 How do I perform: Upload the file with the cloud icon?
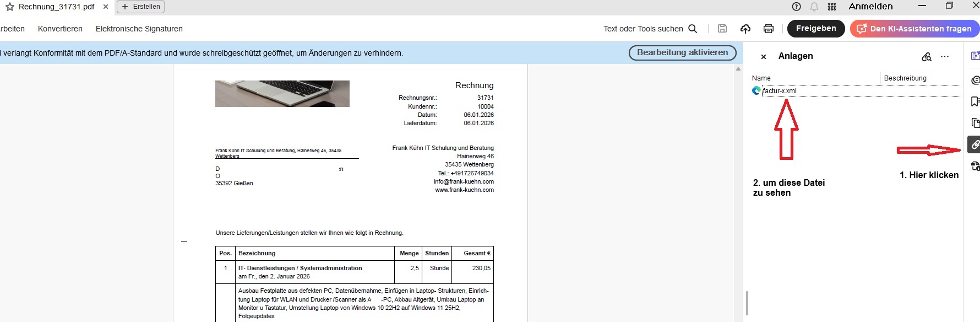[x=745, y=29]
